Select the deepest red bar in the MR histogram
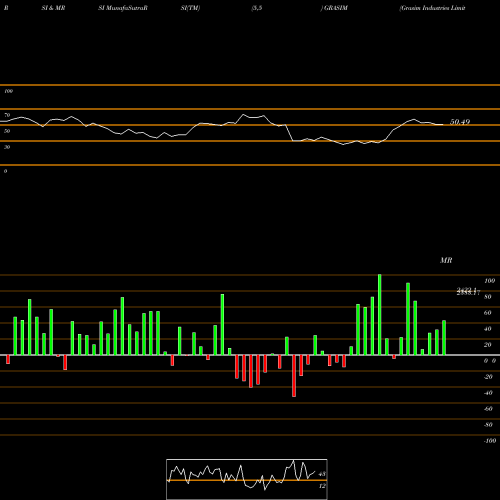 [x=294, y=376]
